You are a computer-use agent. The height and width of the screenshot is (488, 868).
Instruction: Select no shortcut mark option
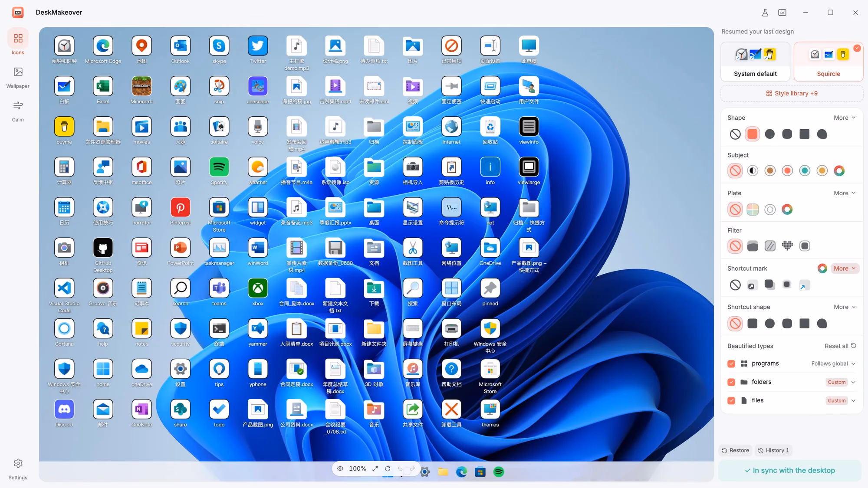tap(735, 285)
